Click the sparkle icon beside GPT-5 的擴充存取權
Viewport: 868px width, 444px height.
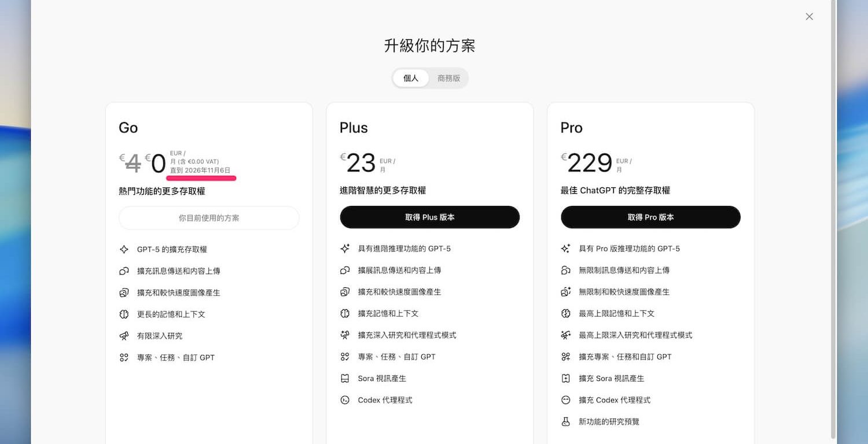tap(124, 250)
